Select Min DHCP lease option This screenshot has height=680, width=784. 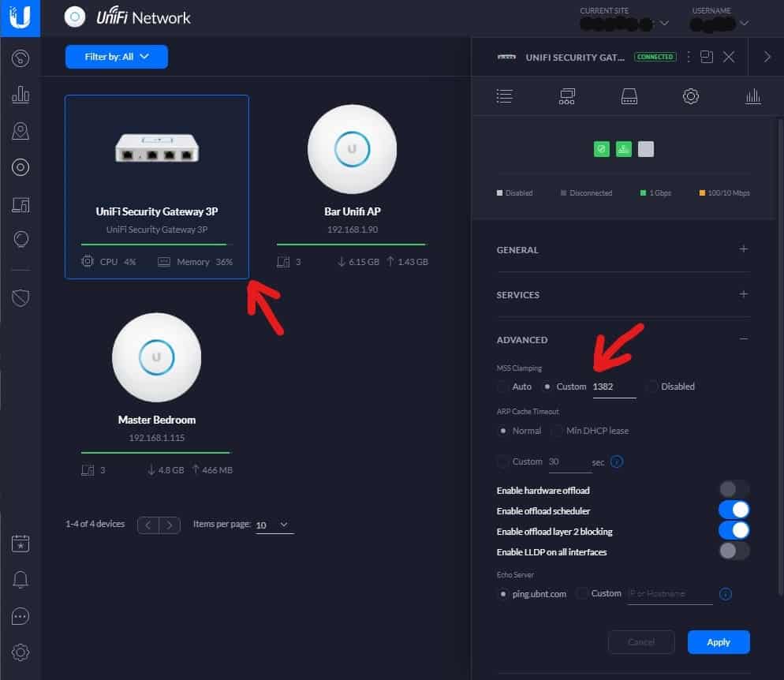[x=557, y=431]
